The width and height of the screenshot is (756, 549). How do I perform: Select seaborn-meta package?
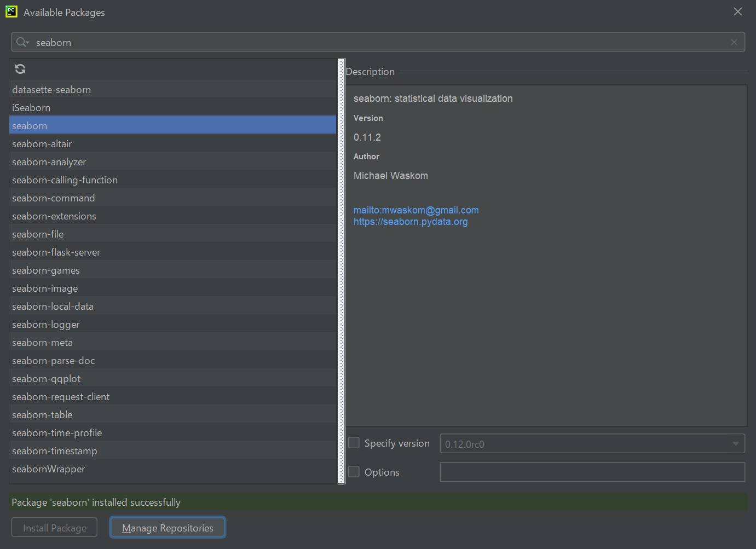tap(172, 342)
